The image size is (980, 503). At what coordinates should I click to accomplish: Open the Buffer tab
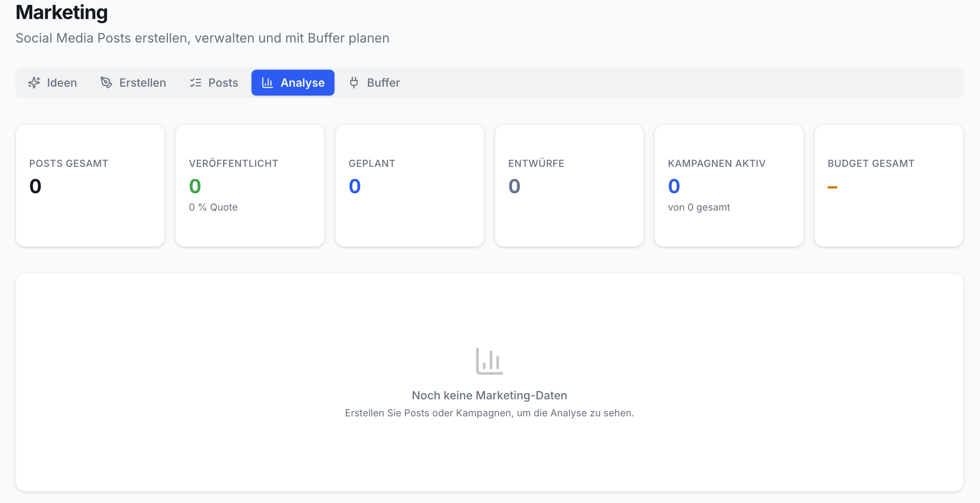coord(374,83)
